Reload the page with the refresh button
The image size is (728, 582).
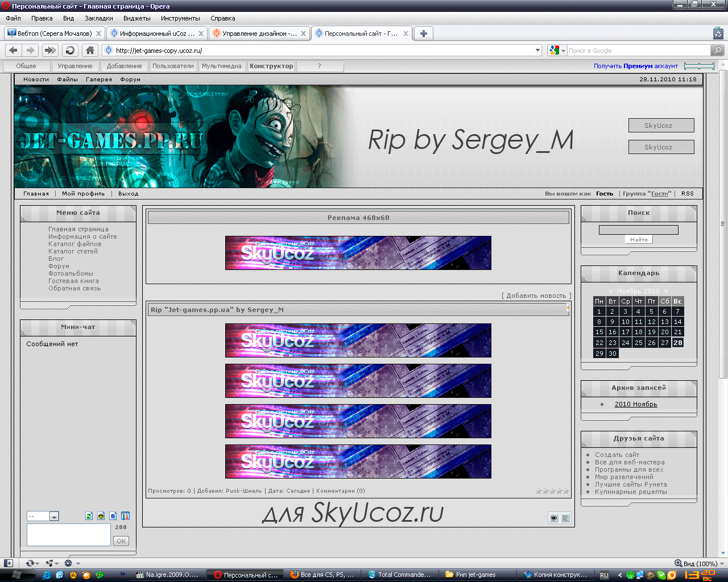(x=70, y=51)
